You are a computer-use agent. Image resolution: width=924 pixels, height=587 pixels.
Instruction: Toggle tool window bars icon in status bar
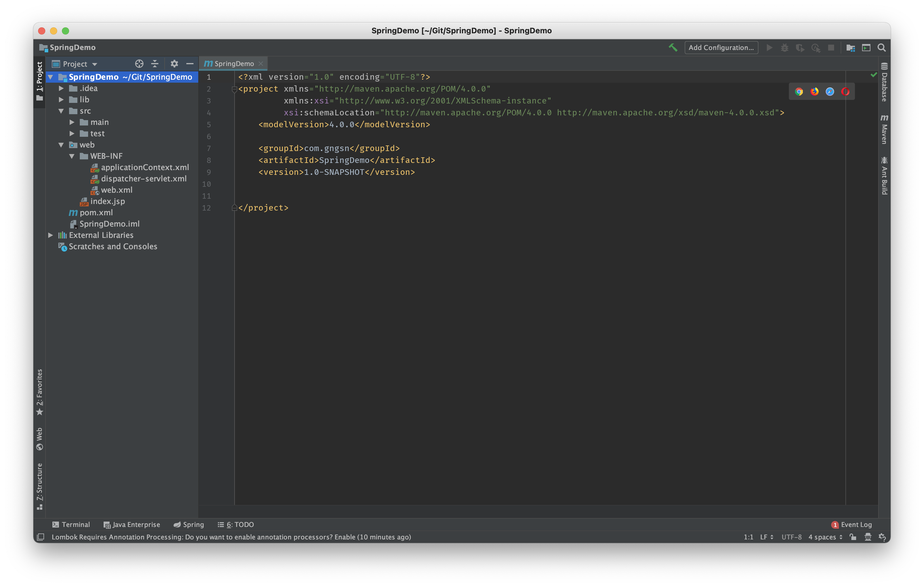41,537
